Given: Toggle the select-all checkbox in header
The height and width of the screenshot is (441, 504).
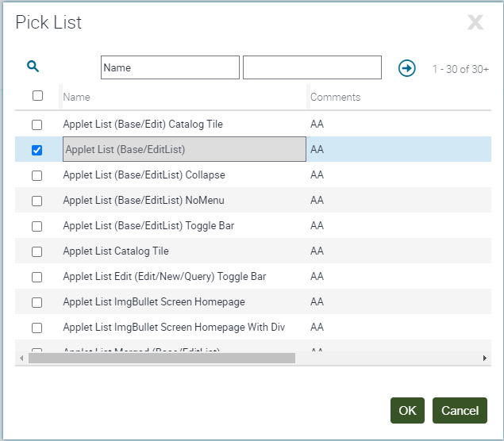Looking at the screenshot, I should point(37,96).
